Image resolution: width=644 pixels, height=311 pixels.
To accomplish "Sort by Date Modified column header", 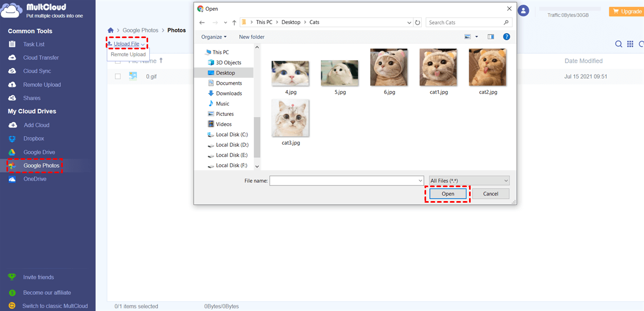I will [x=583, y=61].
